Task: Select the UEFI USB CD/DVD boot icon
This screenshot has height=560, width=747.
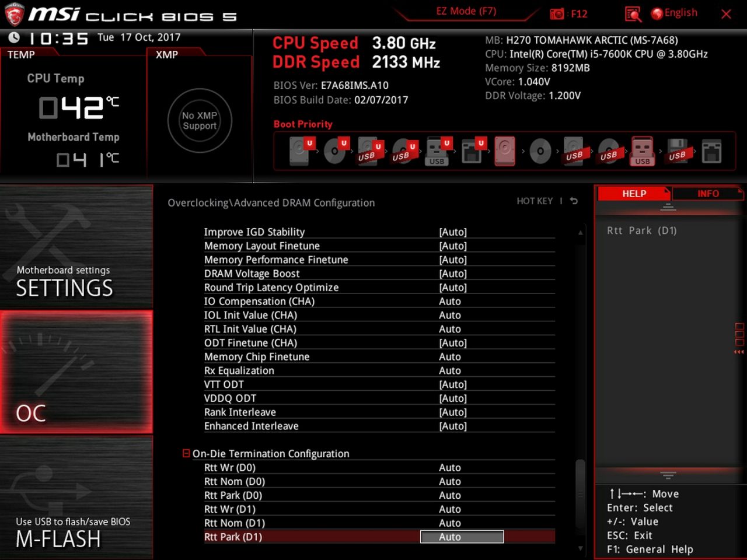Action: coord(404,152)
